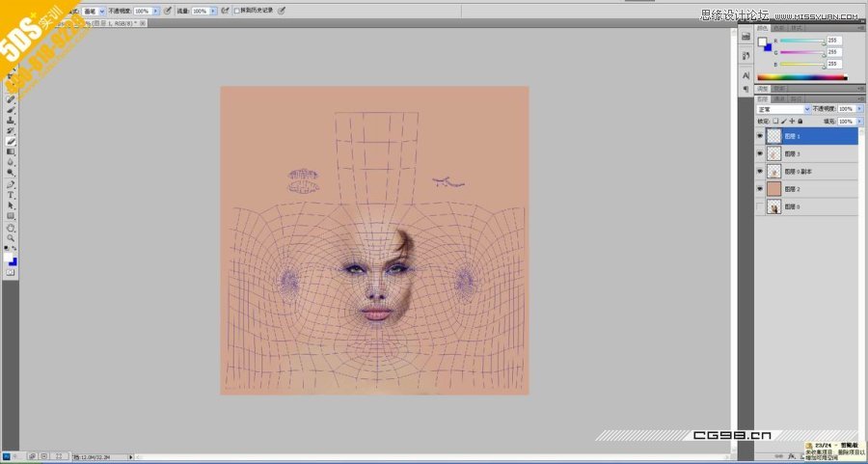The width and height of the screenshot is (868, 464).
Task: Open the Character panel icon
Action: (x=746, y=74)
